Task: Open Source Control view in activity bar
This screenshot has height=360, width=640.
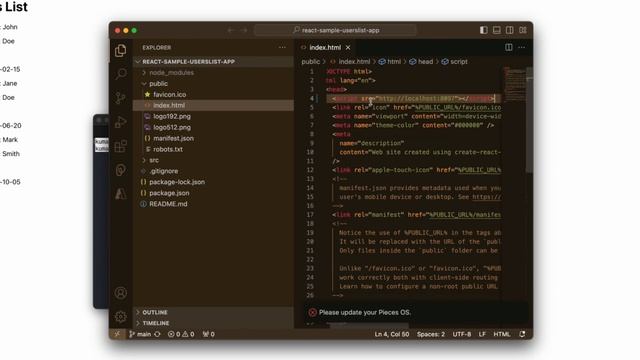Action: pyautogui.click(x=120, y=98)
